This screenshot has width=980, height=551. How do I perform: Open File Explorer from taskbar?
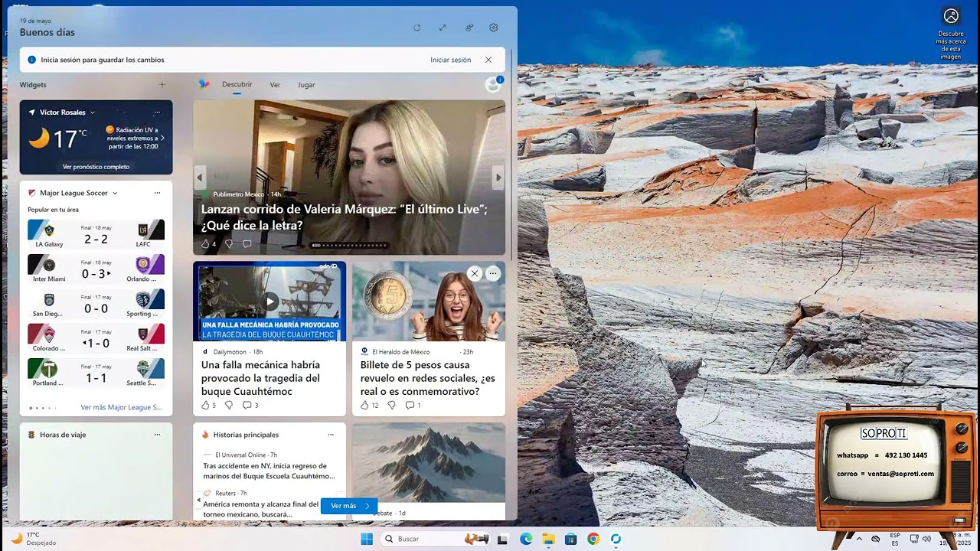pos(548,540)
